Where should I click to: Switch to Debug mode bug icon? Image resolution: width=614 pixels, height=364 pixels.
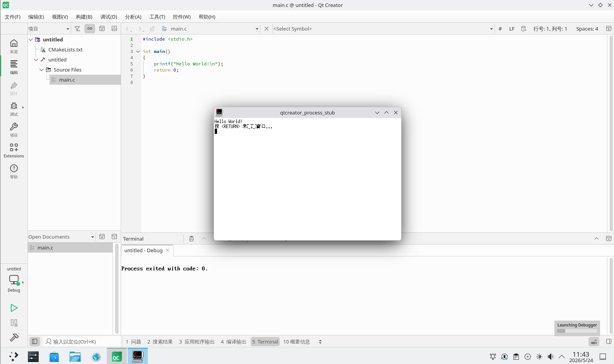[14, 108]
